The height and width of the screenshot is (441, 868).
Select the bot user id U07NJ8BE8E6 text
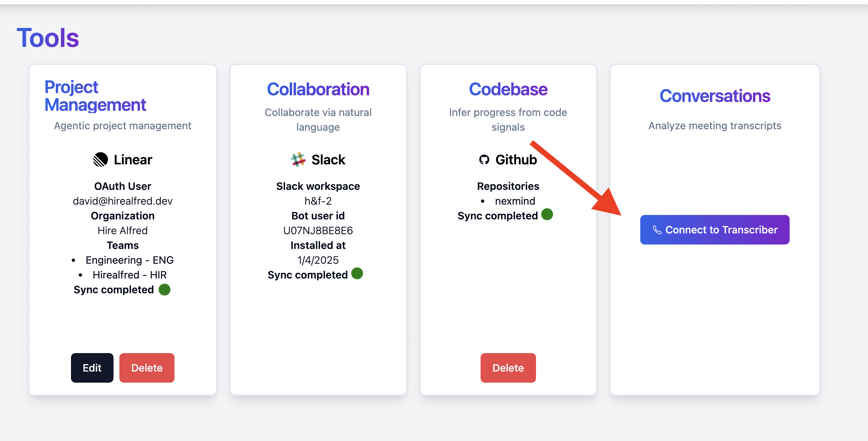click(x=318, y=230)
